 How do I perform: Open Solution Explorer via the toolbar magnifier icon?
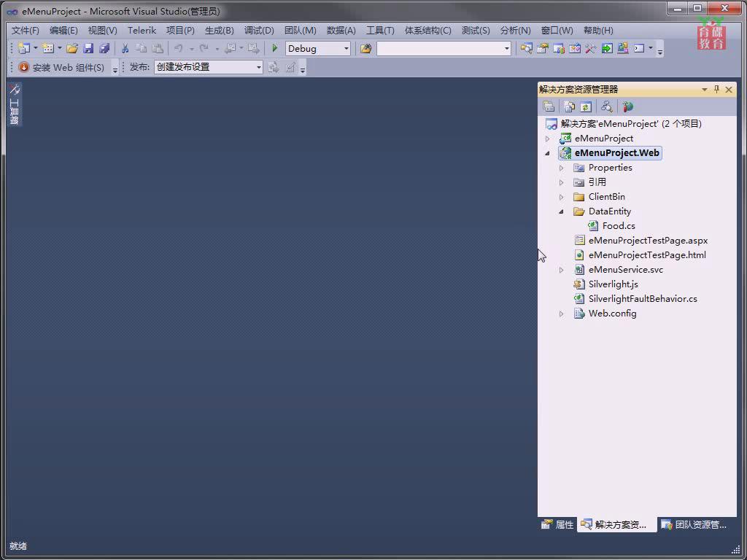tap(526, 48)
